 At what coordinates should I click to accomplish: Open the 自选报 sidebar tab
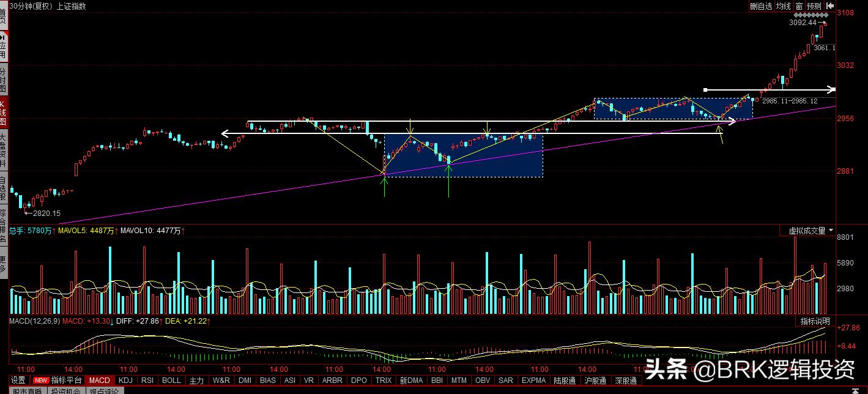4,189
